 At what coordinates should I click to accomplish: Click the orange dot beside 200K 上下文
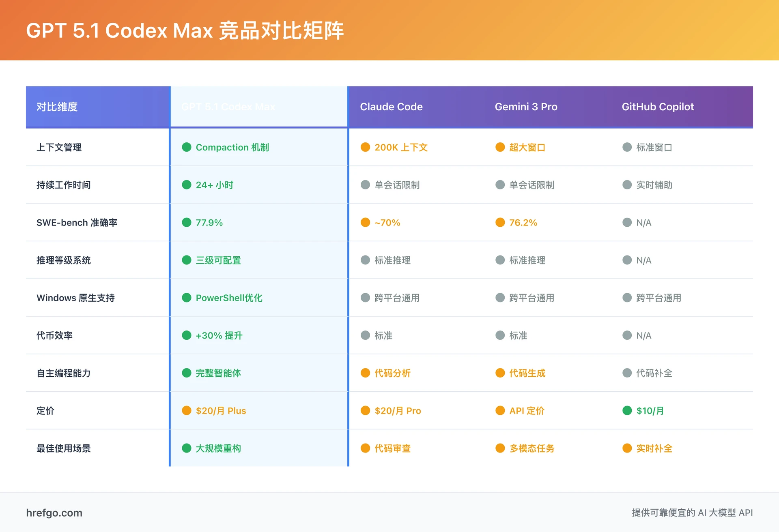366,147
